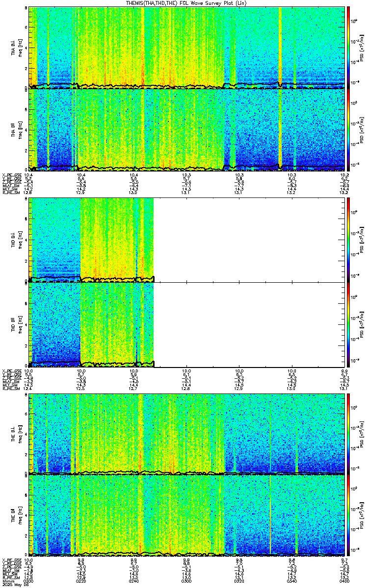The width and height of the screenshot is (368, 588).
Task: Click the 8 Hz tick on THE B-perpendicular axis
Action: tap(26, 395)
